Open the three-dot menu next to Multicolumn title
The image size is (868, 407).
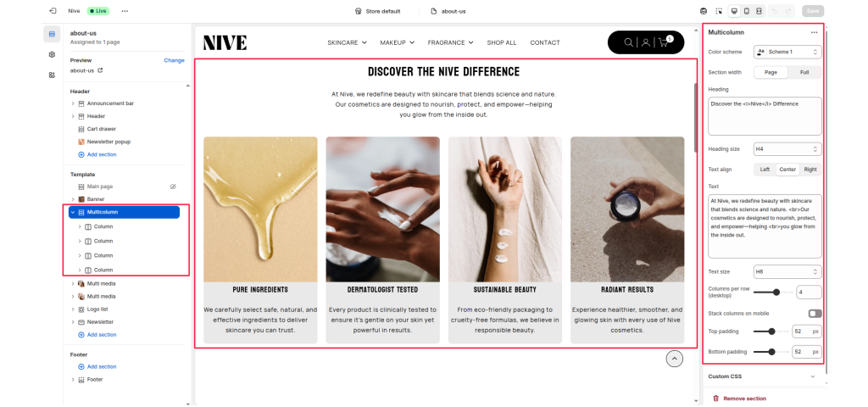(815, 33)
